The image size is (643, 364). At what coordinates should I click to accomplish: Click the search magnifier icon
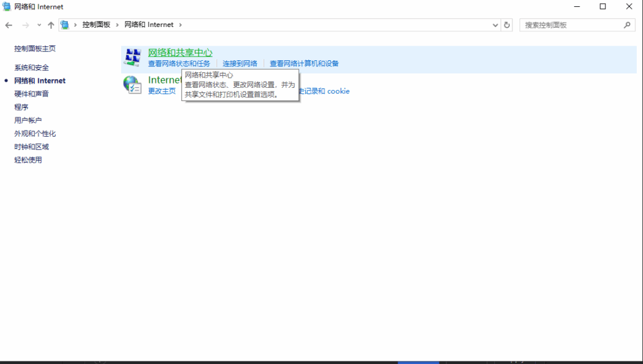pyautogui.click(x=627, y=25)
